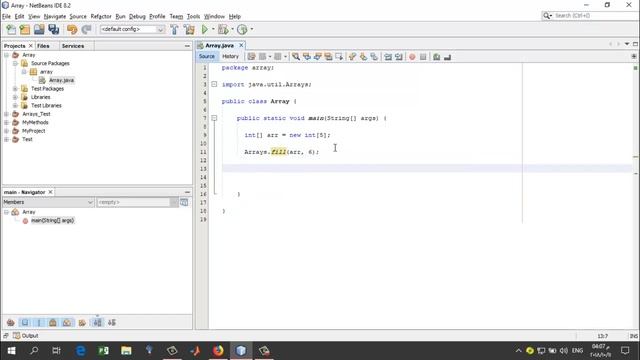
Task: Open the Refactor menu
Action: pos(101,16)
